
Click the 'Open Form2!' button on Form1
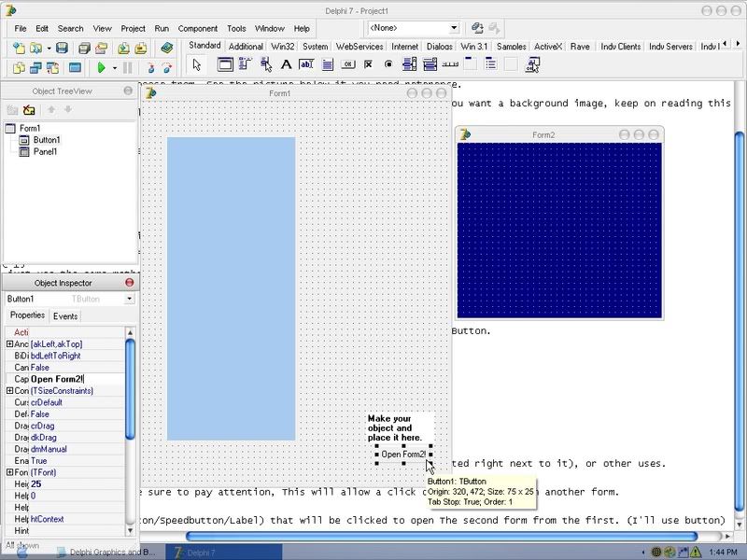pyautogui.click(x=402, y=455)
